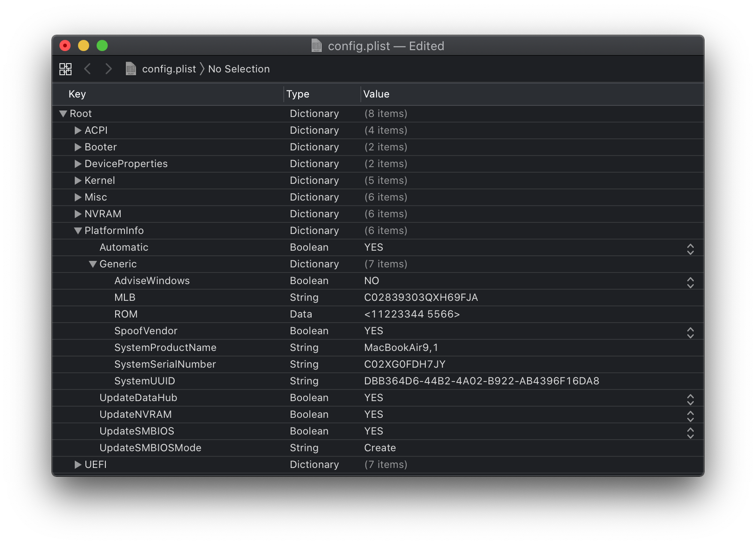Viewport: 756px width, 545px height.
Task: Toggle the Automatic boolean value stepper
Action: (690, 249)
